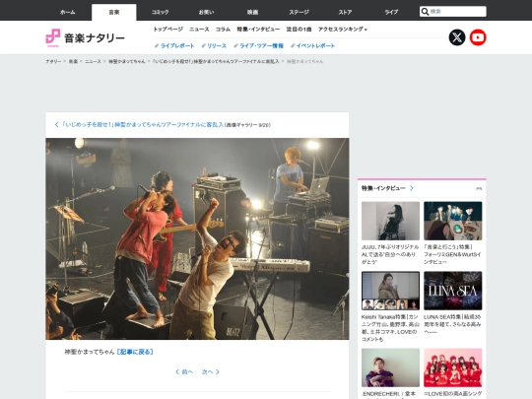Open コラム in the sub menu
The image size is (532, 399).
223,30
